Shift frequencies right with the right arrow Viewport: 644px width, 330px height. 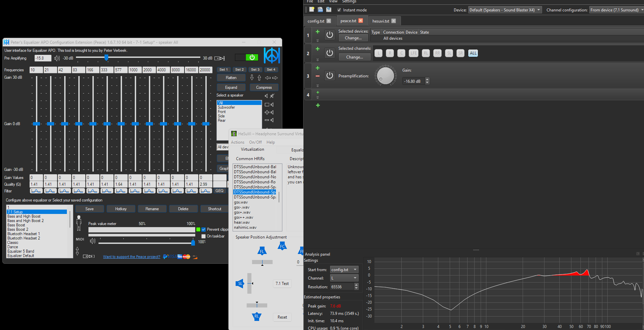click(x=275, y=78)
